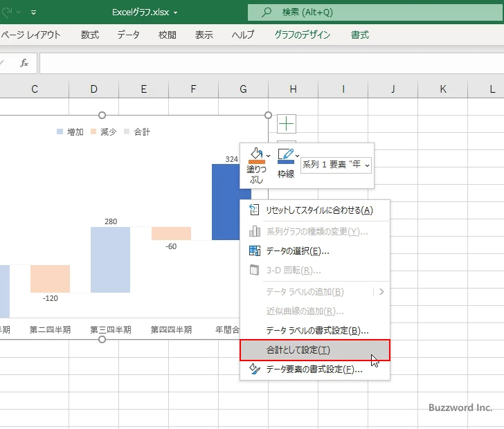Select column G header
Screen dimensions: 504x429
click(x=243, y=89)
